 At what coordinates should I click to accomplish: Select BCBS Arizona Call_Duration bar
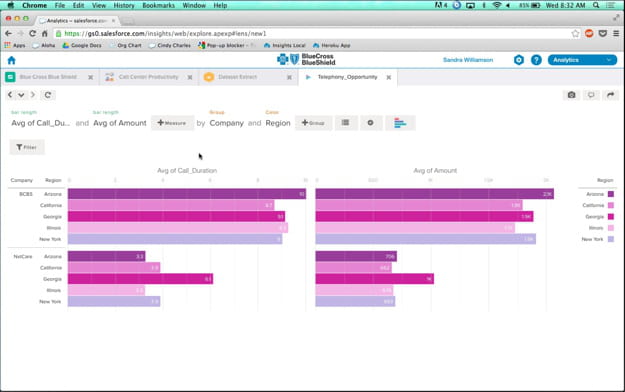(187, 194)
